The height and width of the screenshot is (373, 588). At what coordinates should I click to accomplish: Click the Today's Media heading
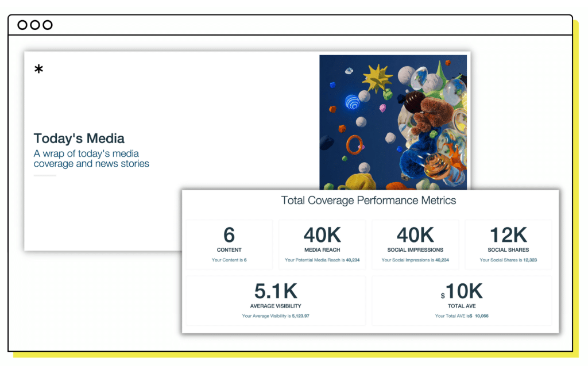79,139
